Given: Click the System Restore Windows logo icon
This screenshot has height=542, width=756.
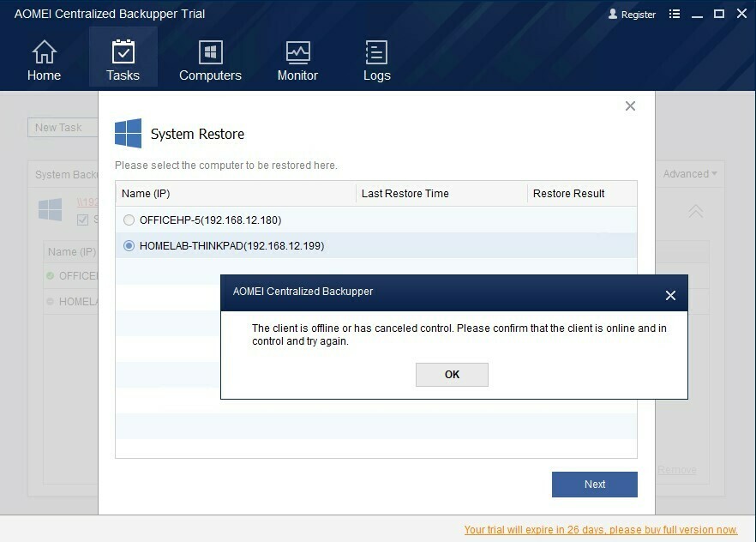Looking at the screenshot, I should pyautogui.click(x=127, y=133).
